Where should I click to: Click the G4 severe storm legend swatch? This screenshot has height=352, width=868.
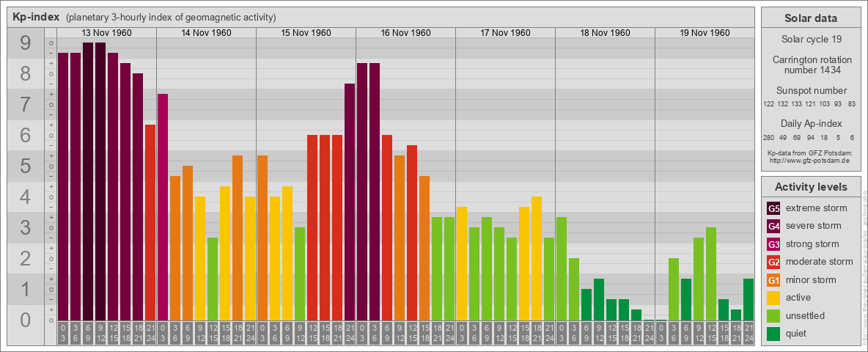click(x=773, y=226)
